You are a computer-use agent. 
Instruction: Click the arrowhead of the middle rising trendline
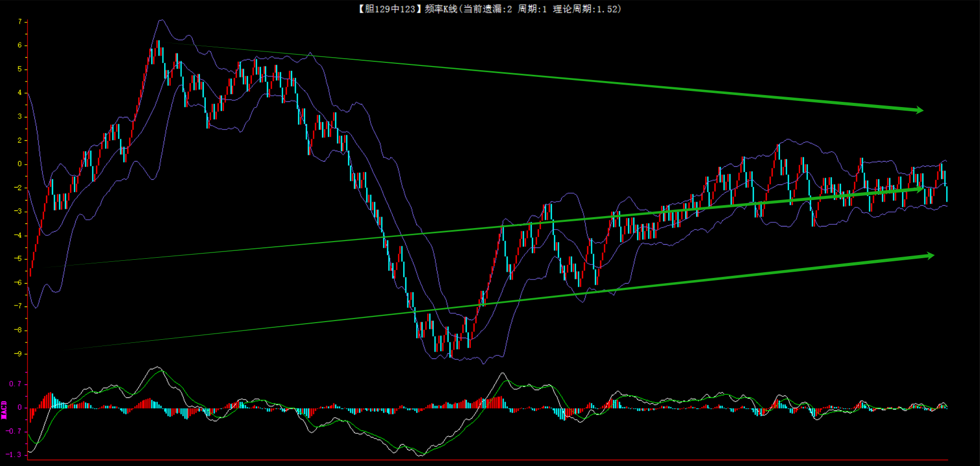click(x=920, y=189)
